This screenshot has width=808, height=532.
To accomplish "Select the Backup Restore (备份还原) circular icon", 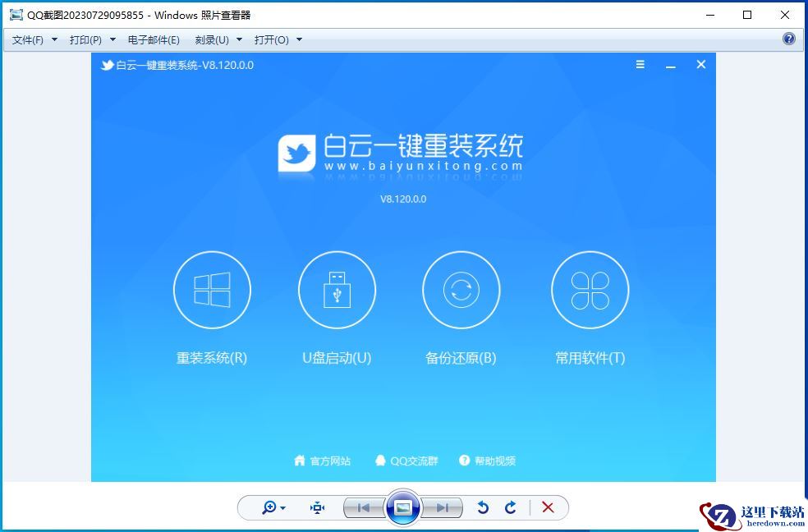I will 461,290.
